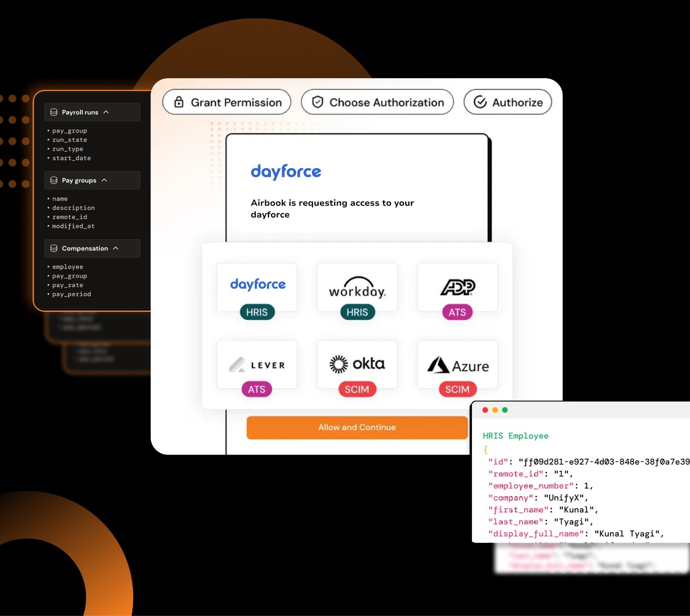The image size is (690, 616).
Task: Click the Grant Permission lock icon
Action: coord(179,102)
